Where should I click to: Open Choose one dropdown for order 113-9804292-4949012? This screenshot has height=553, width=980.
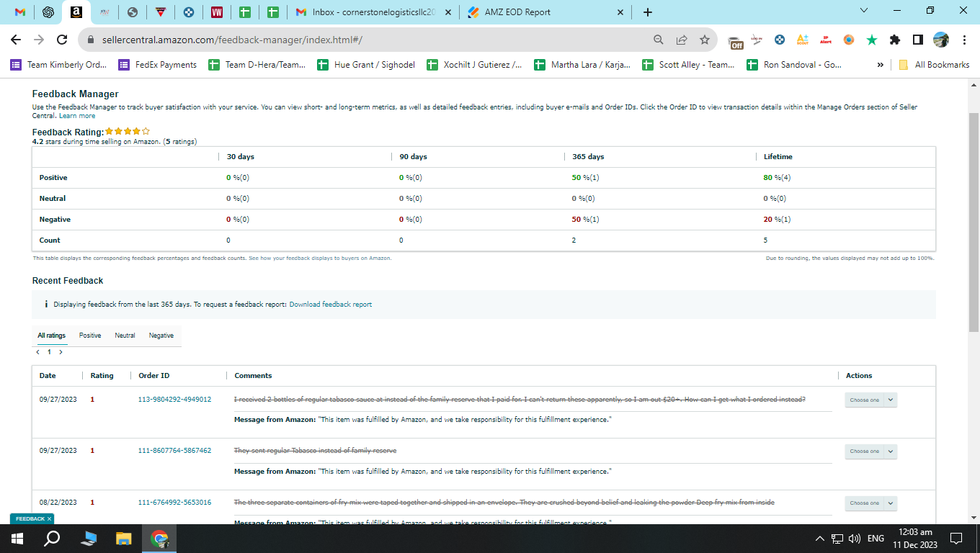pos(870,400)
